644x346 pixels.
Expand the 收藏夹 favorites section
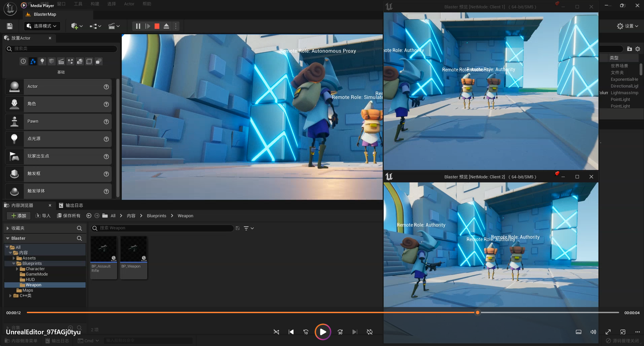[x=8, y=228]
